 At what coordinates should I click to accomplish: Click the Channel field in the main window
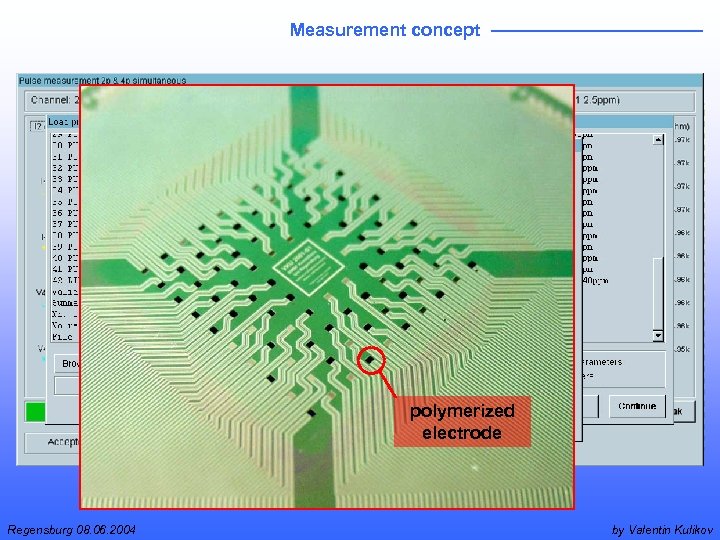click(52, 100)
